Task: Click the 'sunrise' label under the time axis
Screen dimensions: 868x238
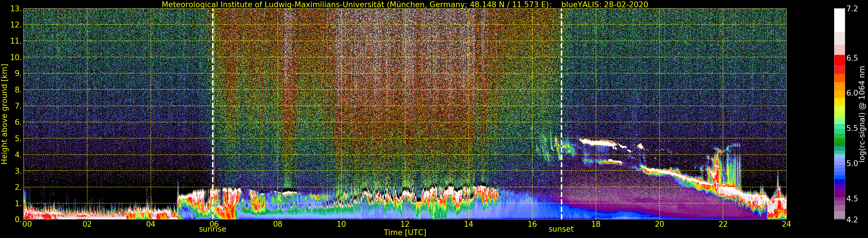Action: (x=213, y=229)
